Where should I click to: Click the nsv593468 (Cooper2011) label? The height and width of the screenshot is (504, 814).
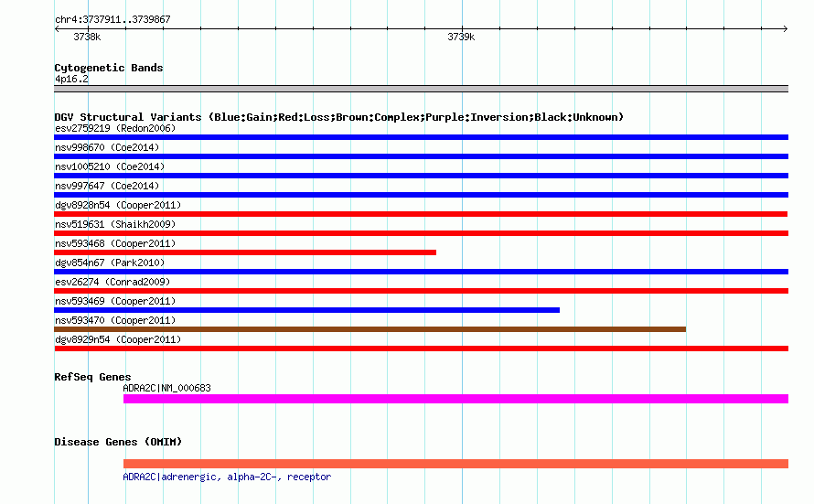(115, 243)
